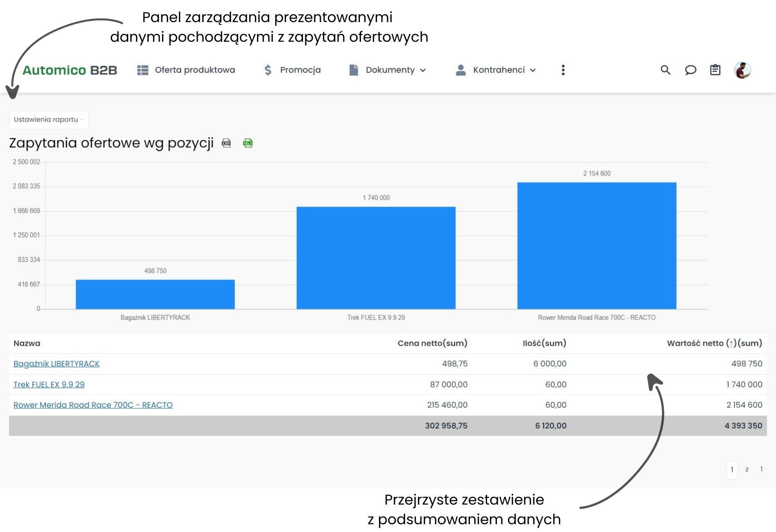Open the Trek FUEL EX 9.9 29 link
Screen dimensions: 776x532
click(x=49, y=384)
